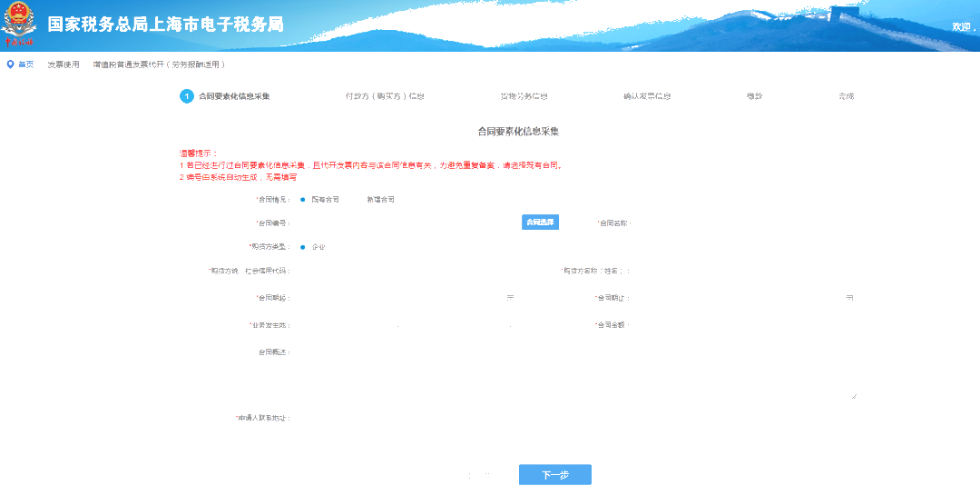Select the 合同要素化信息采集 step label
This screenshot has height=495, width=980.
pos(234,96)
